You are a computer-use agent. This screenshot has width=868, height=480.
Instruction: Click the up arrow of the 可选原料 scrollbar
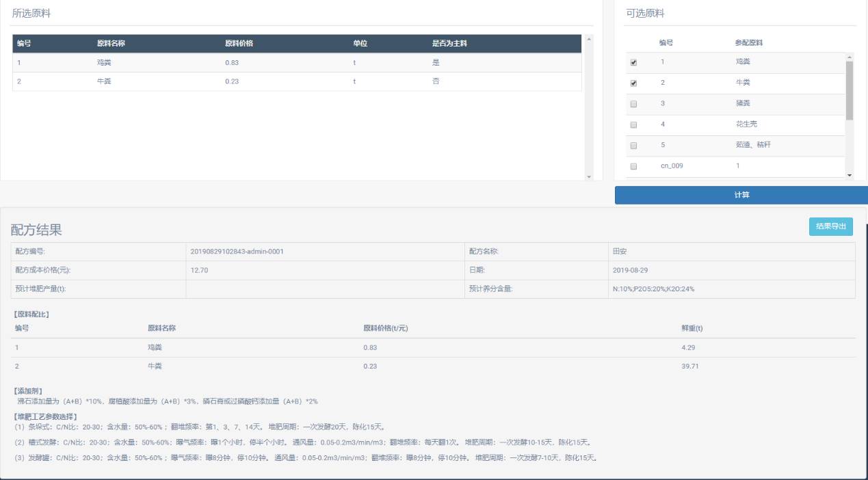[850, 57]
